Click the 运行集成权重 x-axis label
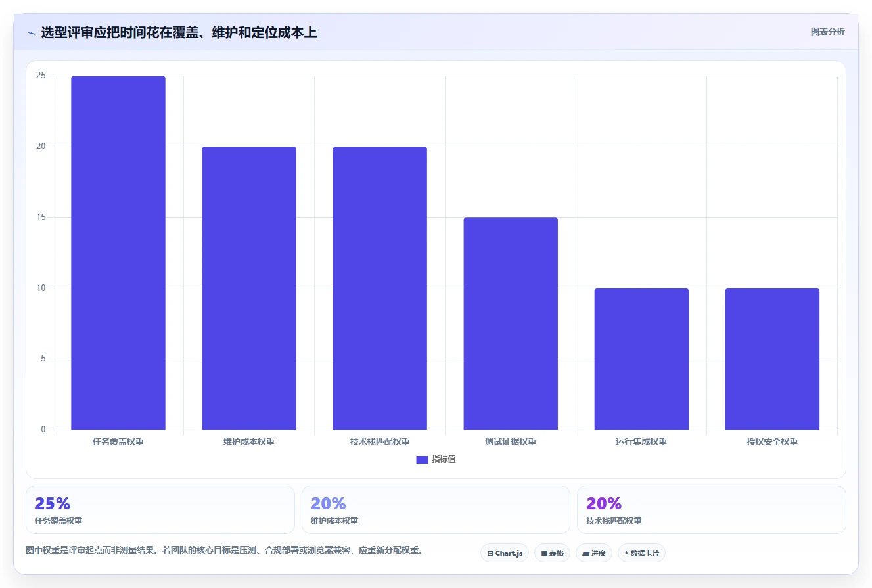The image size is (872, 588). point(641,442)
